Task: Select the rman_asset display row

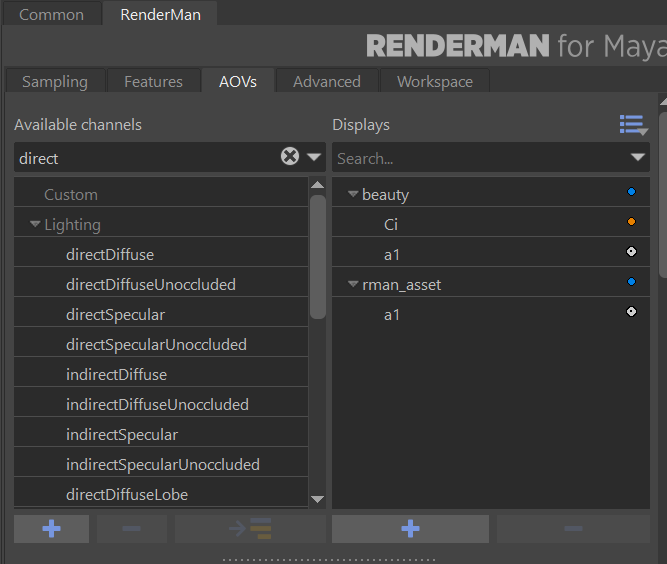Action: tap(491, 284)
